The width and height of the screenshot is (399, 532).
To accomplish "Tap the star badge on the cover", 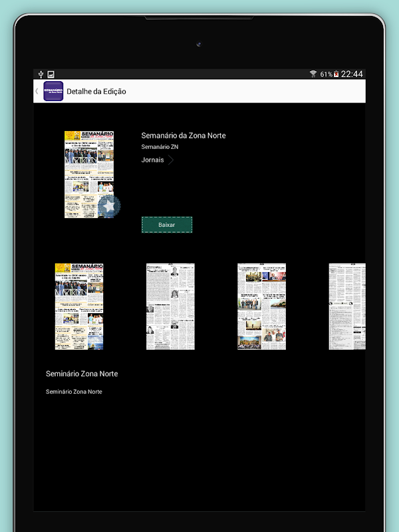I will (109, 206).
